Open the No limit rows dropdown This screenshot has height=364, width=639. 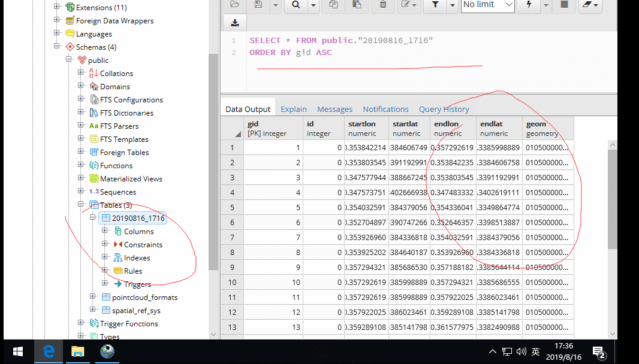pyautogui.click(x=488, y=5)
